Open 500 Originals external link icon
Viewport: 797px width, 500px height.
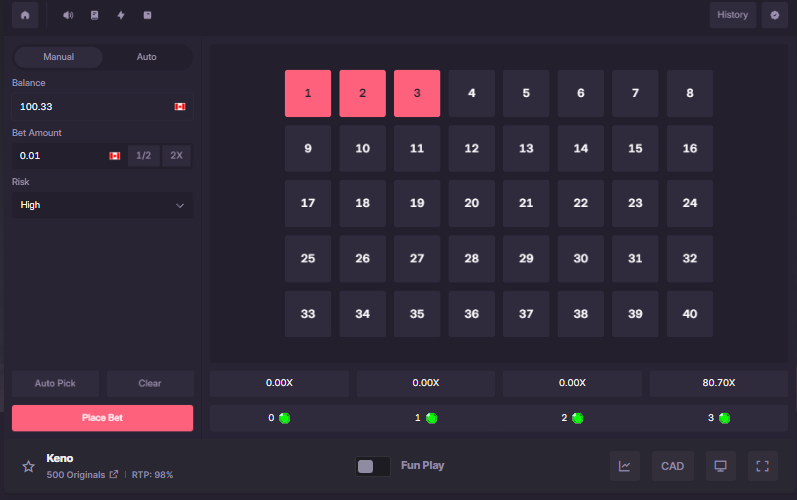[x=114, y=474]
